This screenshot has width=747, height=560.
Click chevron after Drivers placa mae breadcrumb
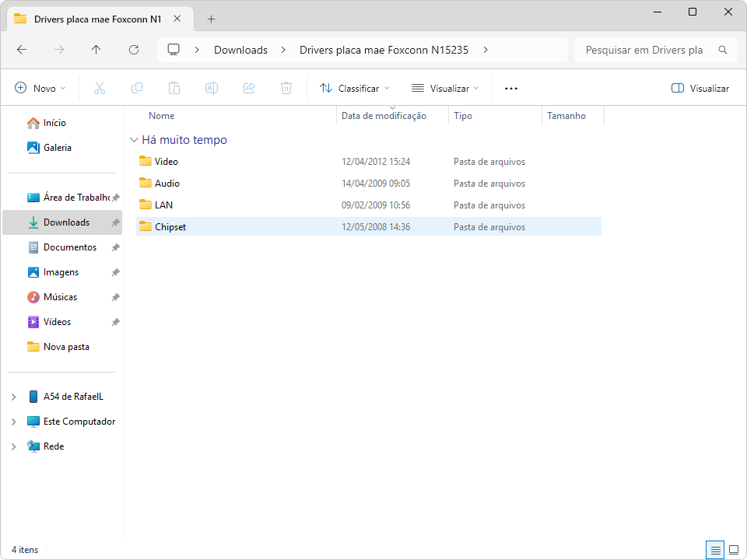tap(486, 50)
